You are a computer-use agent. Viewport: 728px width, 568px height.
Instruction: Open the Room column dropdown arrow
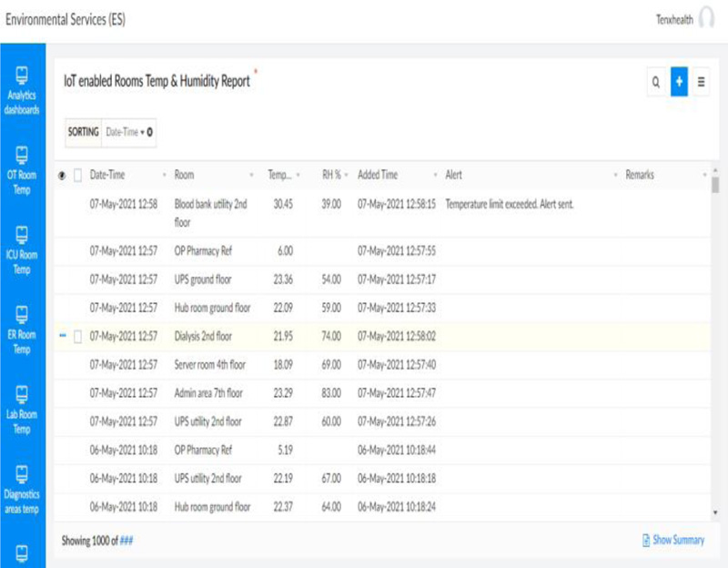point(251,175)
